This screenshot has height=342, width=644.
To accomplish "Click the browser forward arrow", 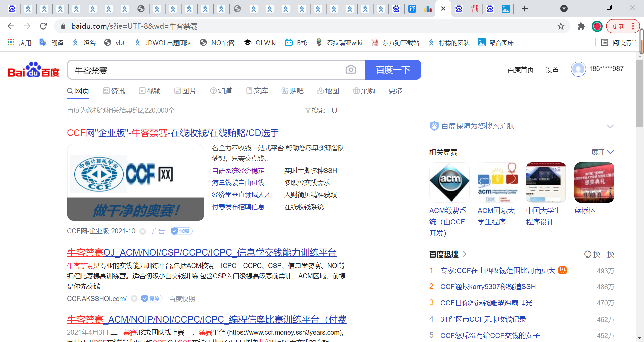I will click(27, 26).
